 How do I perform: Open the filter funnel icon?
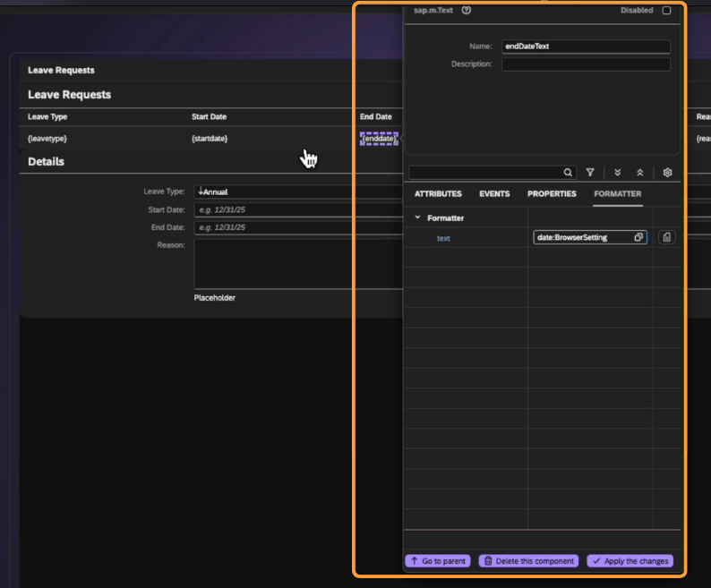pos(590,173)
